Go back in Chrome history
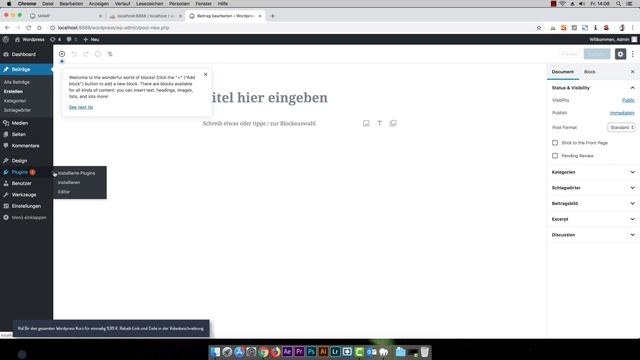Image resolution: width=640 pixels, height=360 pixels. [x=7, y=28]
